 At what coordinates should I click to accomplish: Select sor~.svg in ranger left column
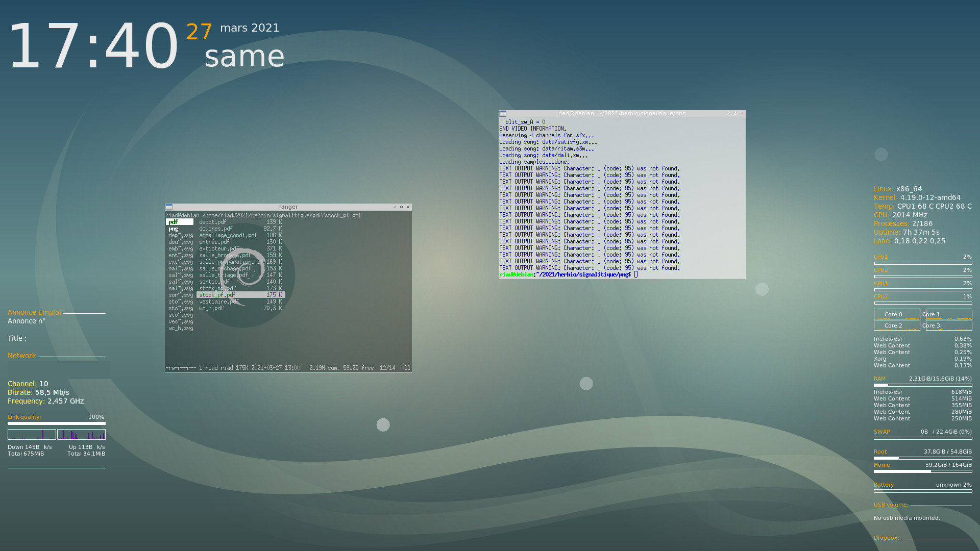pos(181,295)
